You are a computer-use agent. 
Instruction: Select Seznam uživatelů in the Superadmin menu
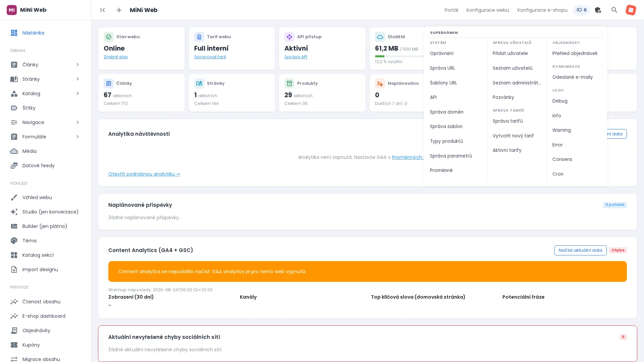tap(513, 68)
